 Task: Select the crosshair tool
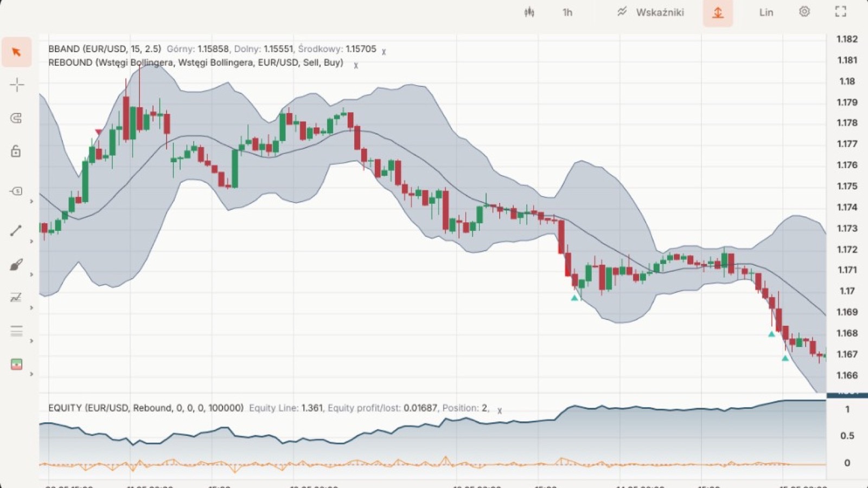[16, 85]
